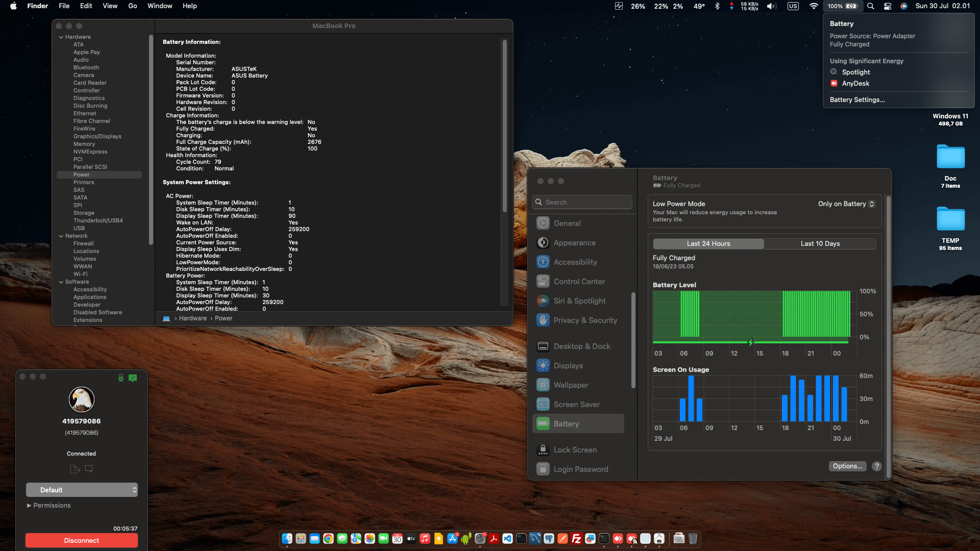Collapse the Software tree section
The width and height of the screenshot is (980, 551).
tap(61, 282)
